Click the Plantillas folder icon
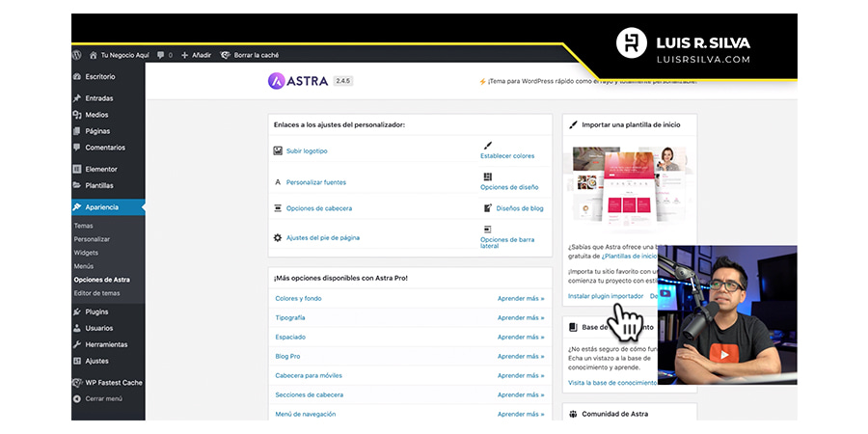 click(77, 185)
